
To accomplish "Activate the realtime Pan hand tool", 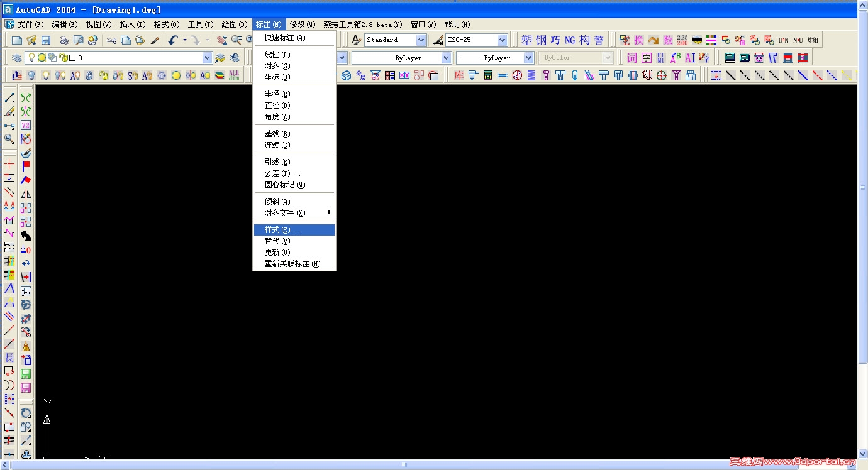I will pos(222,40).
